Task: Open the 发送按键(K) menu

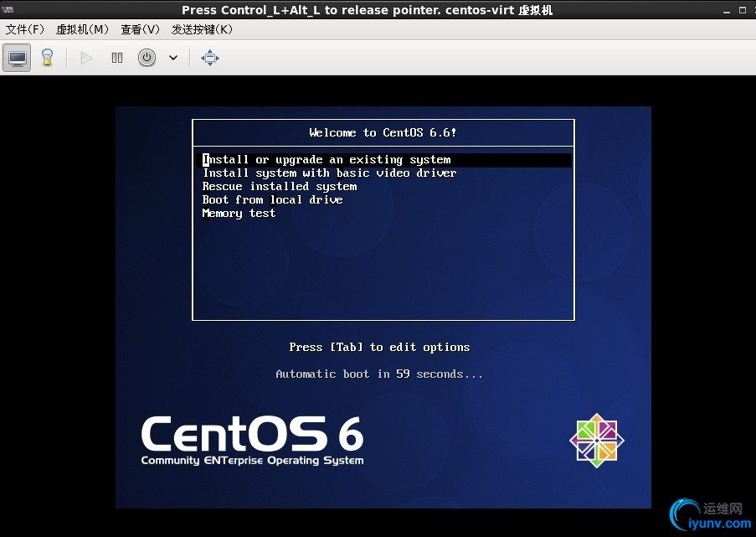Action: 202,29
